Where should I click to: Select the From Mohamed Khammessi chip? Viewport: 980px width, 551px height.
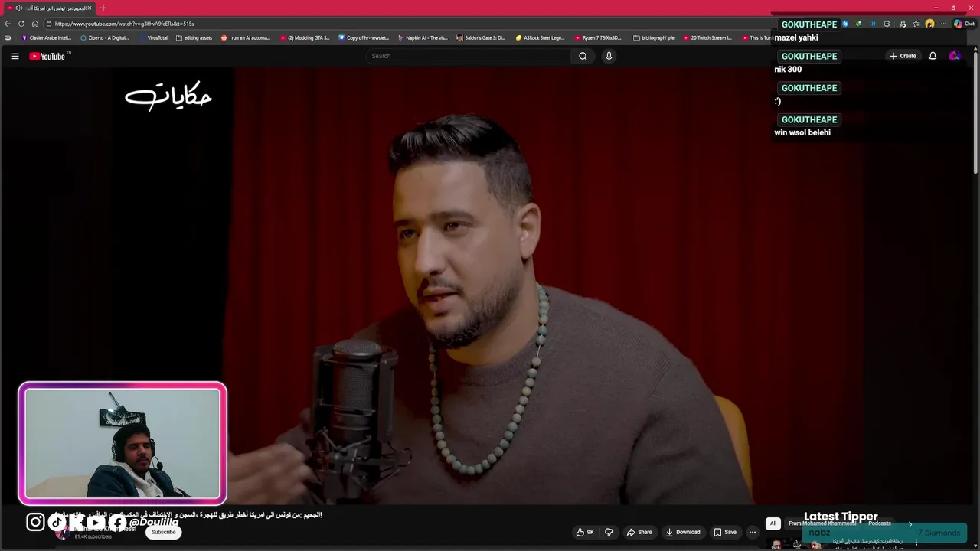[822, 523]
